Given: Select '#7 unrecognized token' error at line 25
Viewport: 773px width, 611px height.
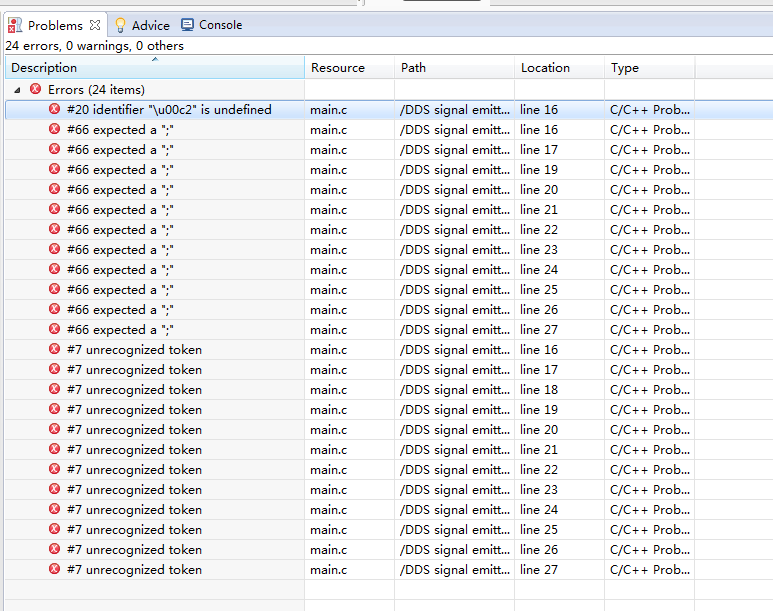Looking at the screenshot, I should (x=134, y=530).
